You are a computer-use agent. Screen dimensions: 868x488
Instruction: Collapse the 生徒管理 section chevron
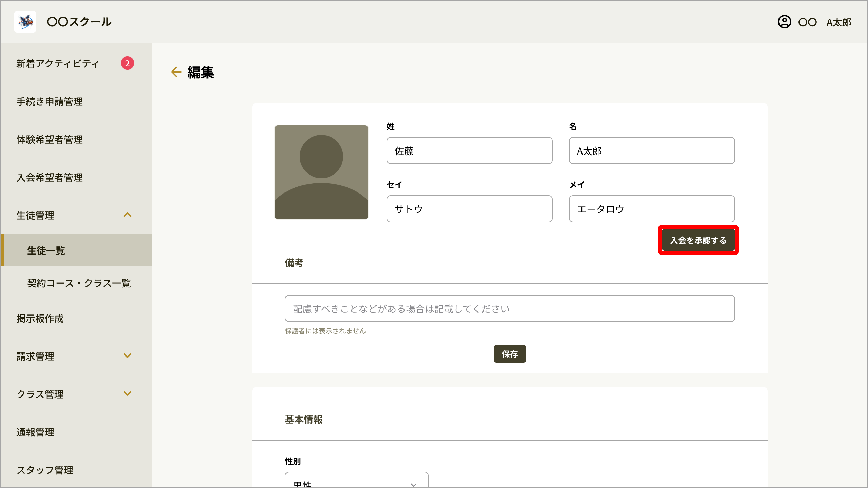[x=127, y=215]
